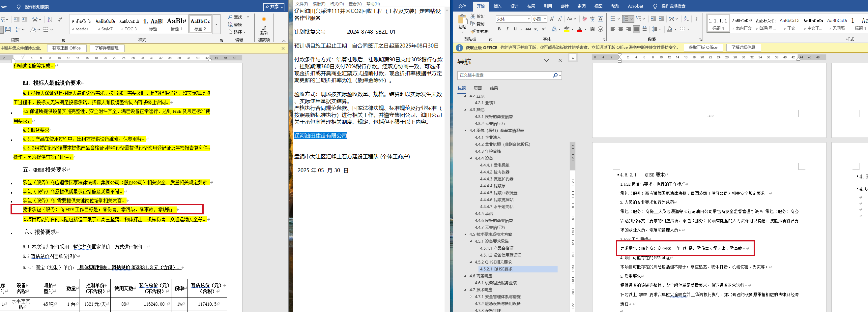This screenshot has height=312, width=868.
Task: Toggle strikethrough (abc) formatting
Action: pyautogui.click(x=528, y=29)
